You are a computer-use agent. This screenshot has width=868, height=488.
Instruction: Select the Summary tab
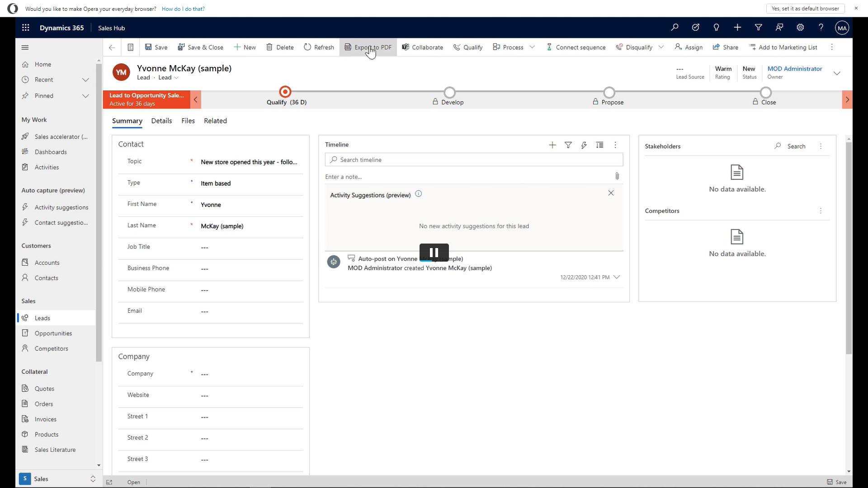pos(127,121)
